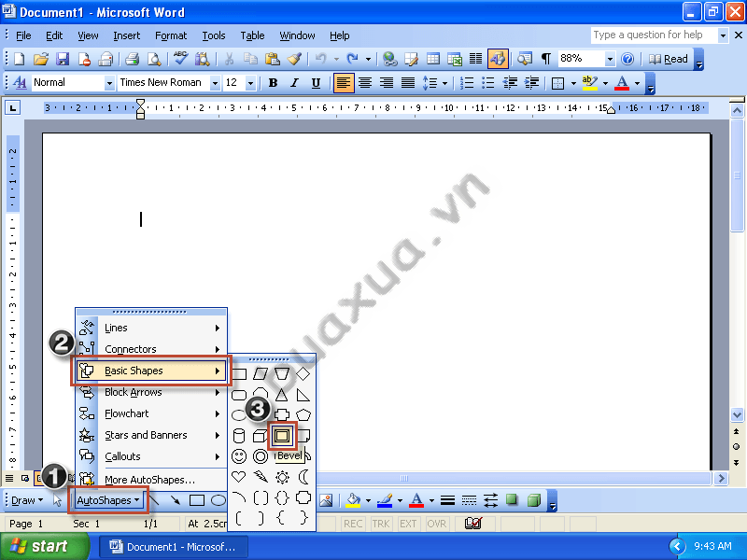Viewport: 747px width, 560px height.
Task: Activate the Format Painter brush
Action: pos(294,59)
